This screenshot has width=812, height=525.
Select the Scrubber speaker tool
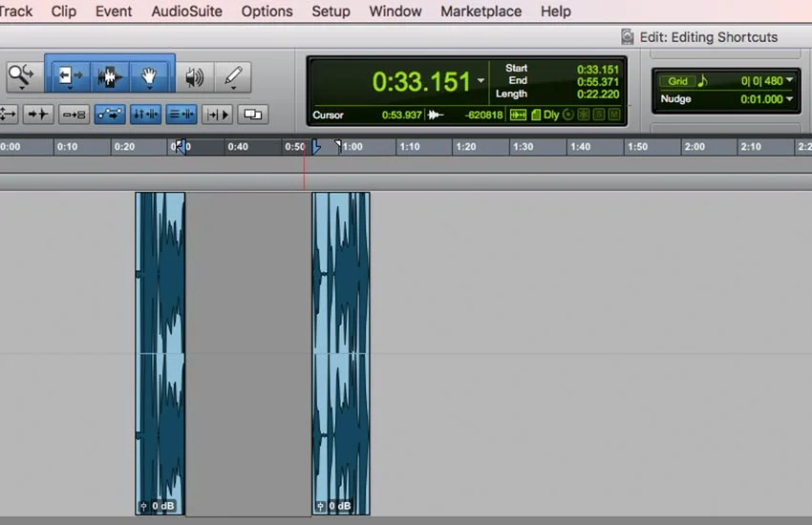(x=194, y=77)
